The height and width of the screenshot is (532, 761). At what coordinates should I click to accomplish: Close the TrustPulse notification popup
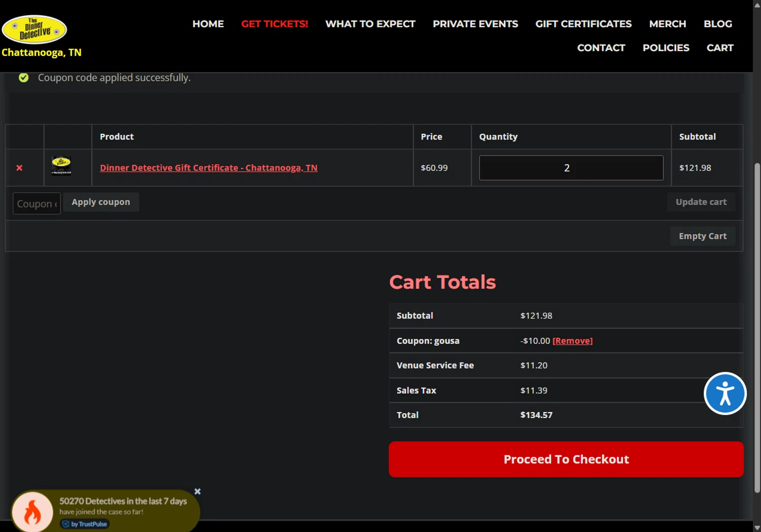point(197,491)
